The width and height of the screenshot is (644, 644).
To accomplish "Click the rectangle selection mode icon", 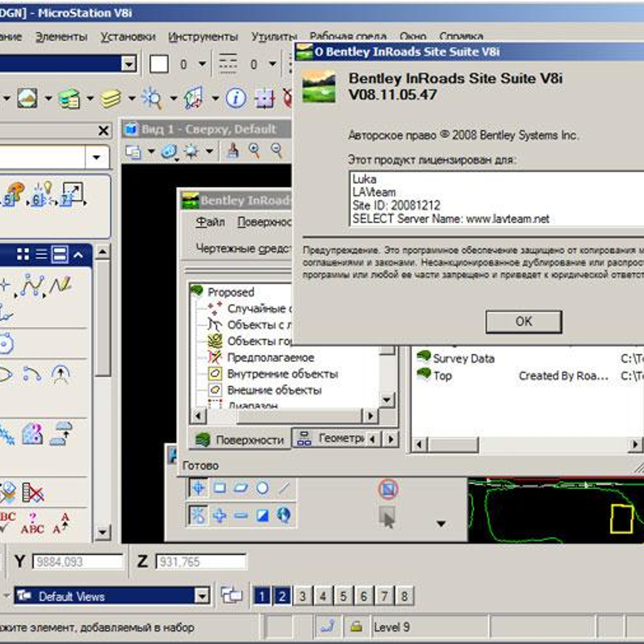I will [x=219, y=488].
